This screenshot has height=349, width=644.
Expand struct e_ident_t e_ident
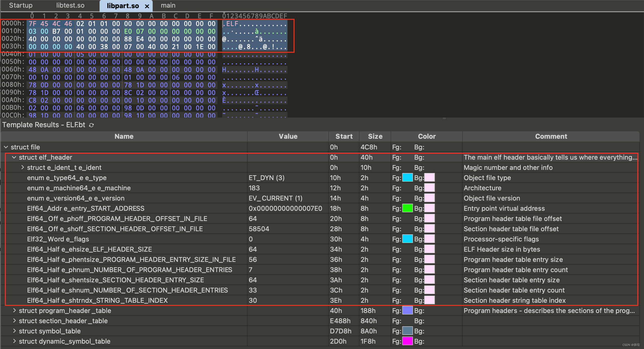click(x=22, y=167)
